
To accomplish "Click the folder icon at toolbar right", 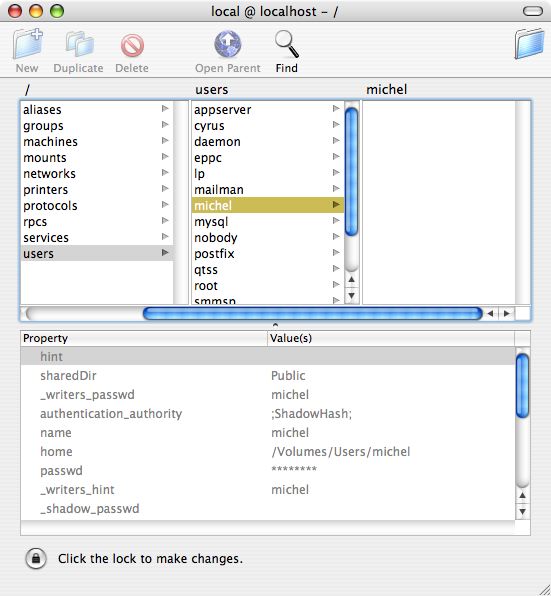I will 530,43.
